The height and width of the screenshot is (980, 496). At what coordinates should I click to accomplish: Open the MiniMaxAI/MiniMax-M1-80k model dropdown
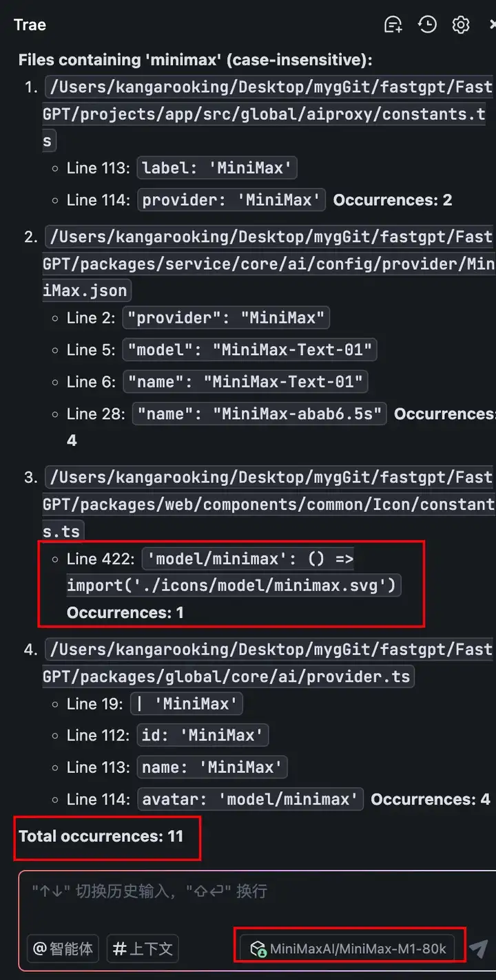click(348, 949)
